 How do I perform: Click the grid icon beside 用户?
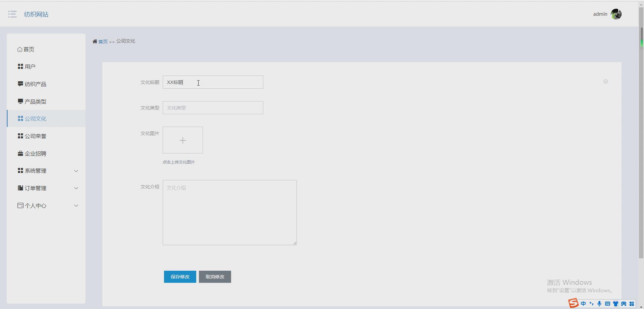(20, 67)
